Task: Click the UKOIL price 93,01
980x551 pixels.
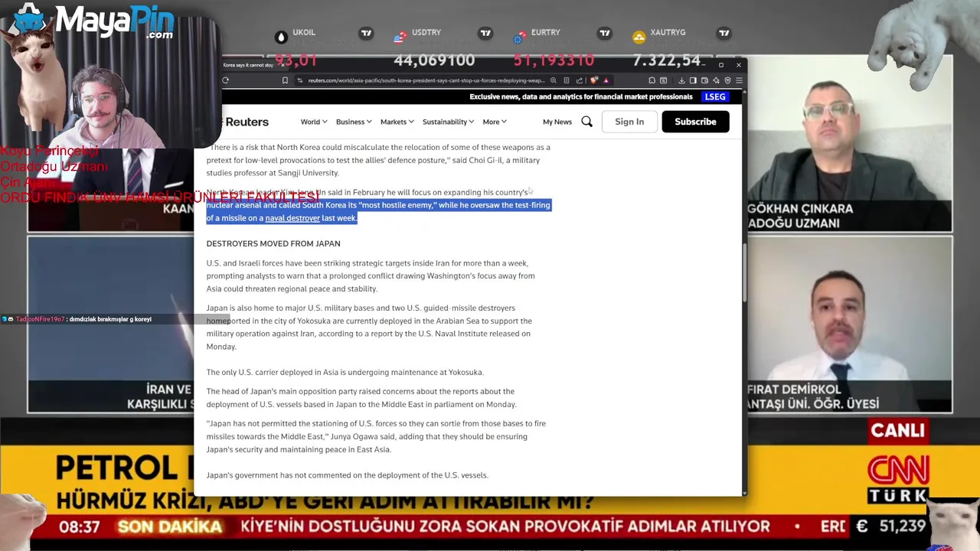Action: tap(296, 60)
